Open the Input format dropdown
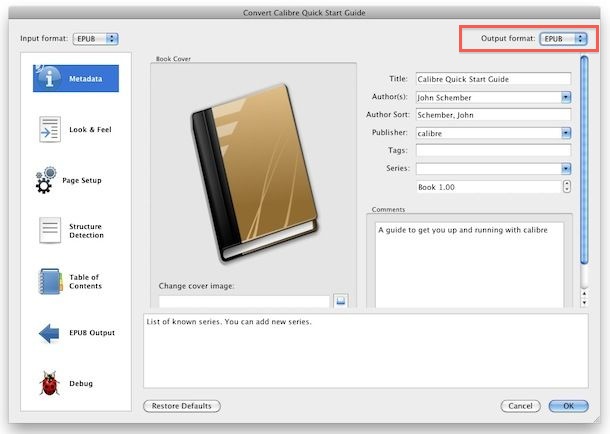 [x=96, y=39]
